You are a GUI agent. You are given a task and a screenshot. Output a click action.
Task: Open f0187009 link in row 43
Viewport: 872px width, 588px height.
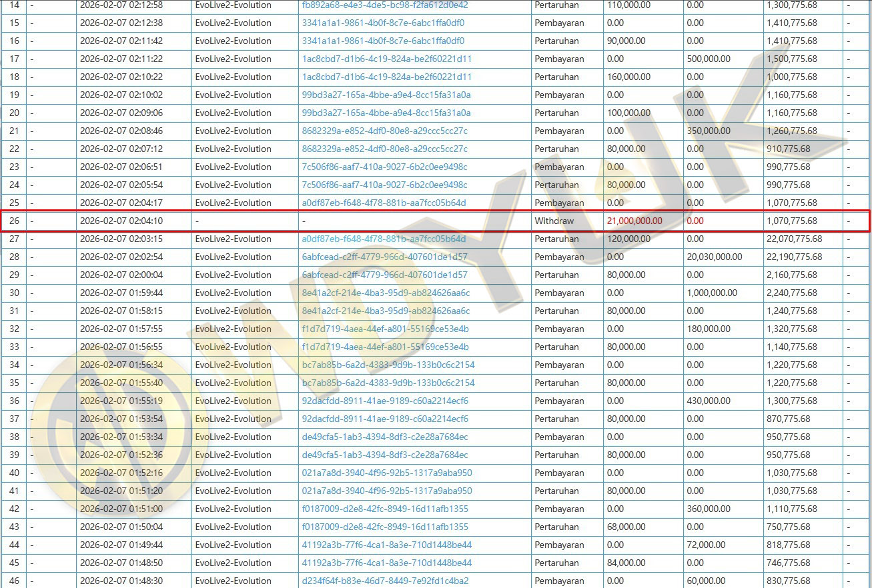tap(385, 527)
